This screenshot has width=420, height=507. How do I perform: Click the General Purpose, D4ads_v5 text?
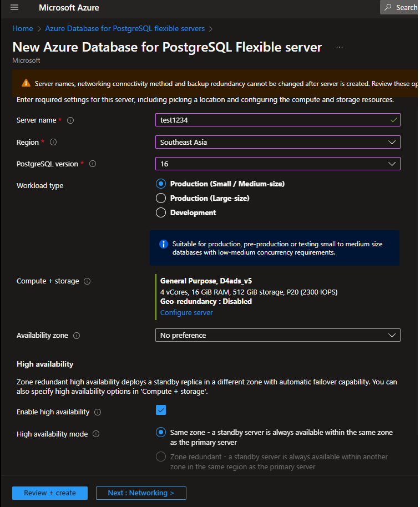click(x=206, y=281)
